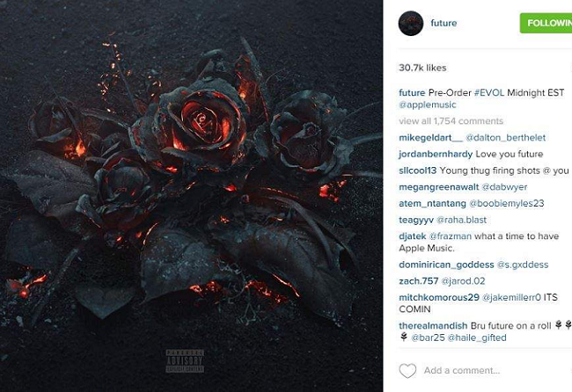Click the @boobiemyles23 mention

(506, 203)
